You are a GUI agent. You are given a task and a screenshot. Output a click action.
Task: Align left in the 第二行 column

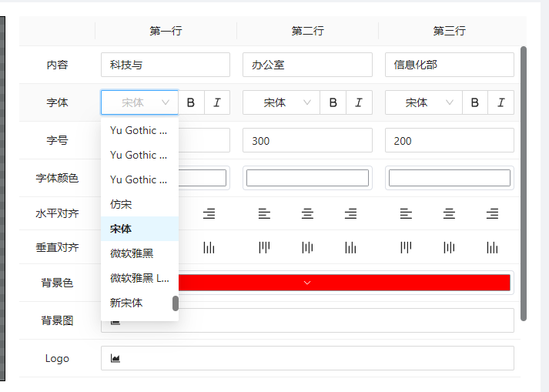tap(264, 213)
